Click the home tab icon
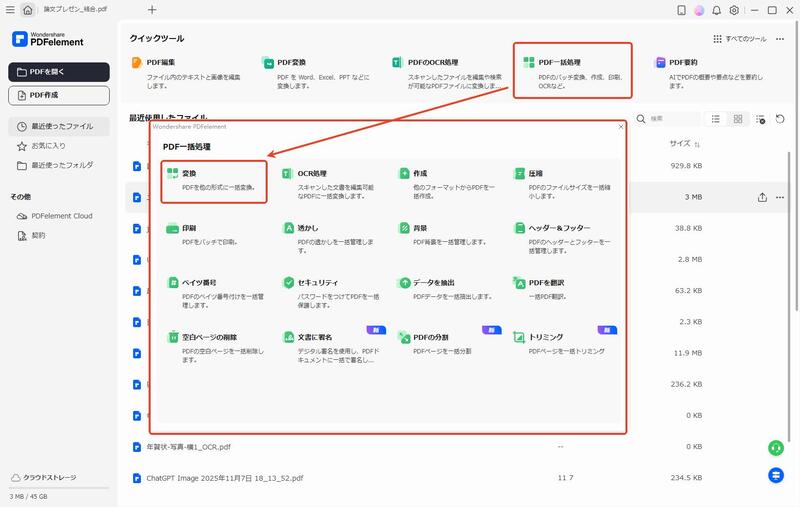 click(x=28, y=10)
